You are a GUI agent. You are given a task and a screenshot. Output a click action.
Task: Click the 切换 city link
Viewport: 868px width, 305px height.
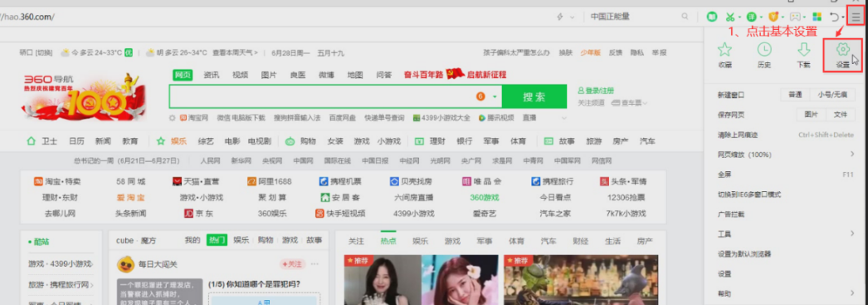click(x=44, y=52)
